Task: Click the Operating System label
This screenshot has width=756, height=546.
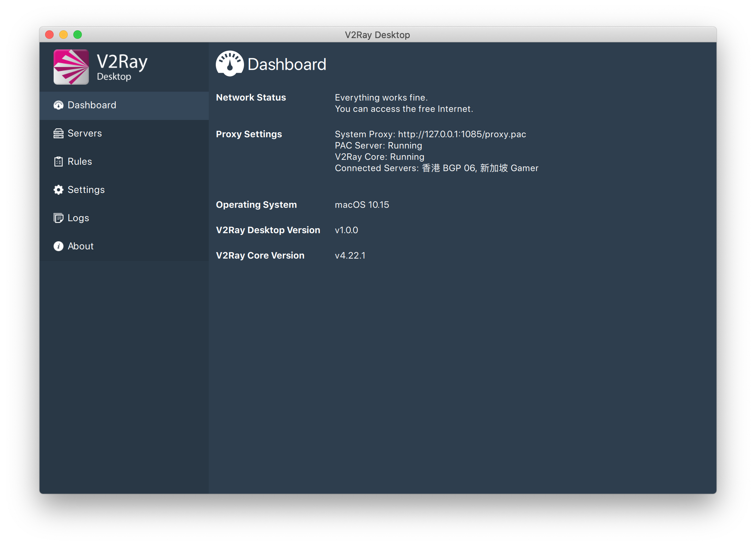Action: point(256,205)
